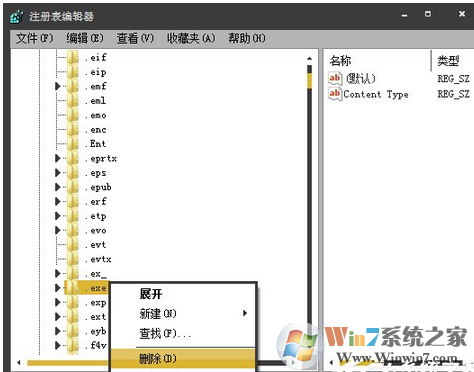Image resolution: width=474 pixels, height=372 pixels.
Task: Choose 展开 in the context menu
Action: coord(151,294)
